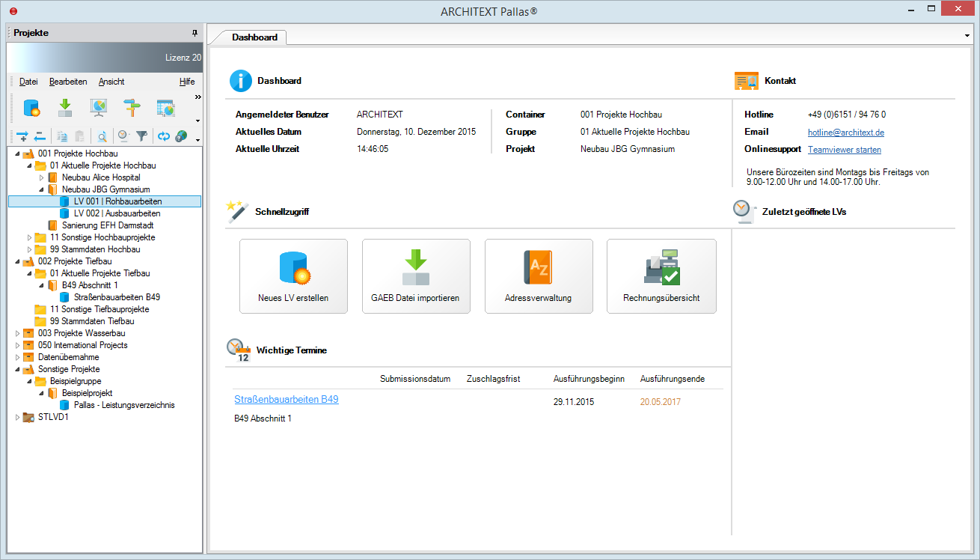Select Sanierung EFH Darmstadt project
The width and height of the screenshot is (980, 560).
point(108,225)
